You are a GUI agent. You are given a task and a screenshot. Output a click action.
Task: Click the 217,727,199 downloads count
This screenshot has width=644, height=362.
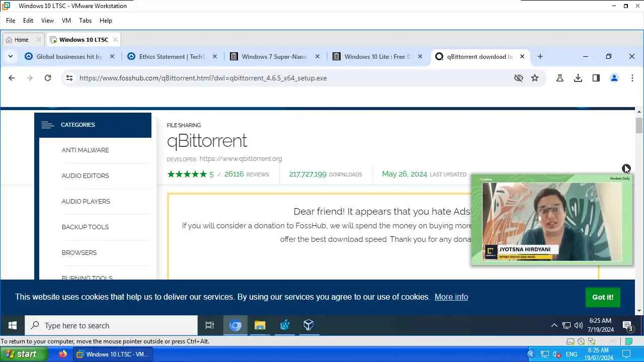tap(326, 174)
